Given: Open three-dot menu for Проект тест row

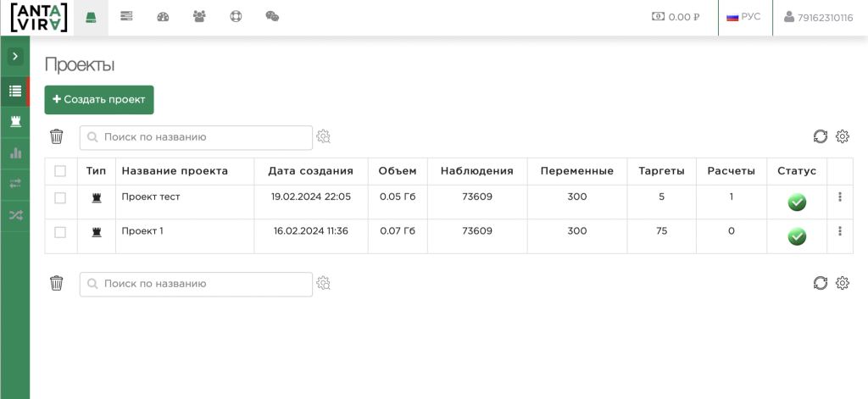Looking at the screenshot, I should pyautogui.click(x=840, y=197).
